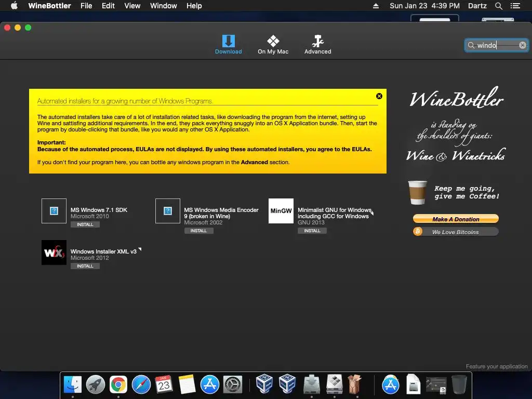Open the Advanced section with the wrench icon
This screenshot has width=532, height=399.
coord(317,45)
